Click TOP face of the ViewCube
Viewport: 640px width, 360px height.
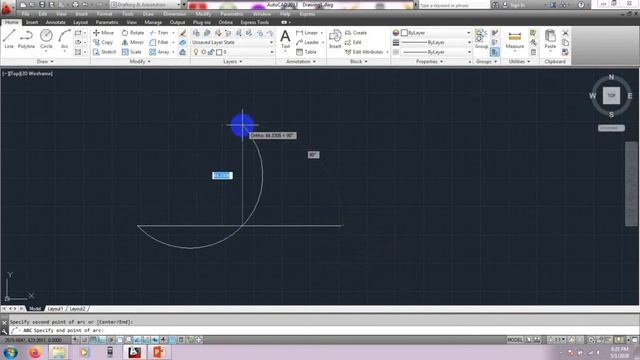click(x=611, y=96)
